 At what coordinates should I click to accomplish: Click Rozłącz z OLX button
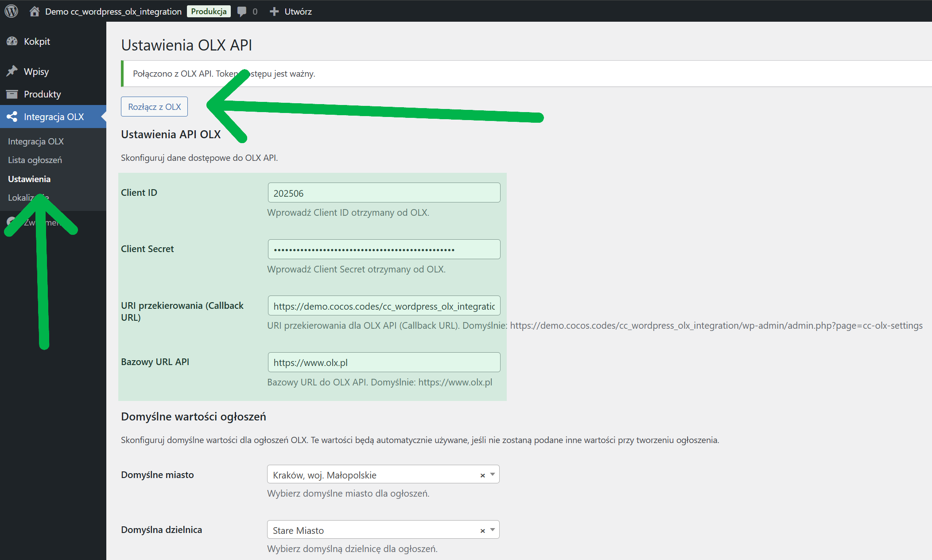click(154, 107)
